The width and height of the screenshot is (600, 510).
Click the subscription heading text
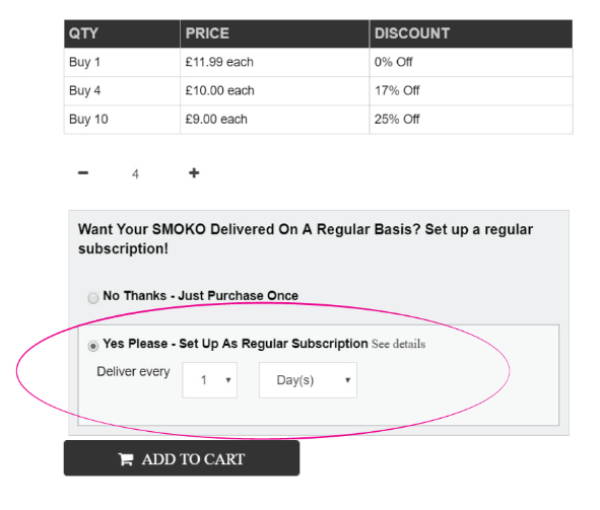[305, 239]
